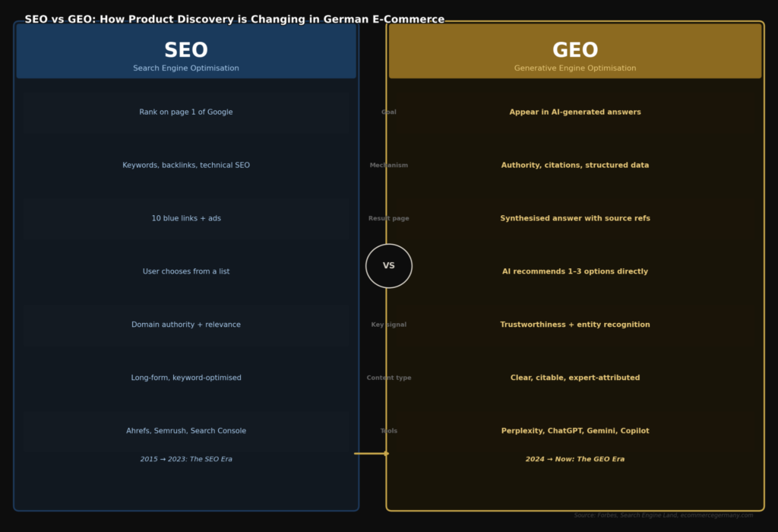The width and height of the screenshot is (778, 532).
Task: Click 'Authority, citations, structured data' text
Action: tap(575, 166)
